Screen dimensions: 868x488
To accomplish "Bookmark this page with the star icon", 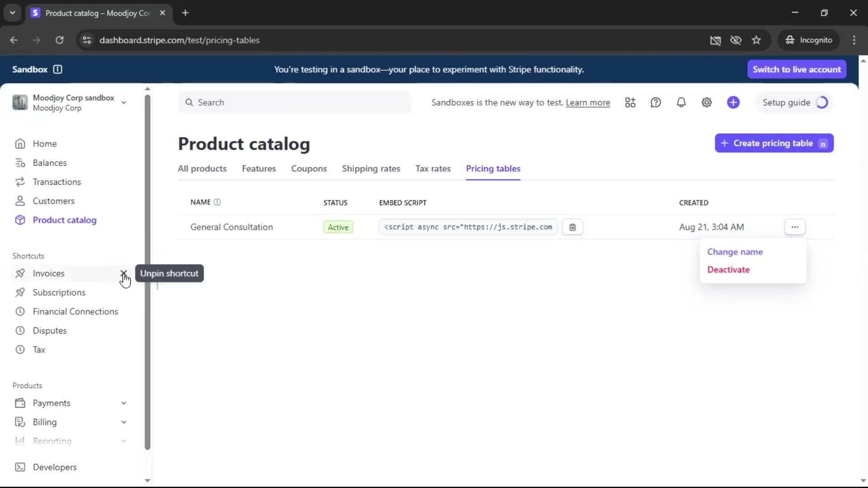I will pos(756,40).
